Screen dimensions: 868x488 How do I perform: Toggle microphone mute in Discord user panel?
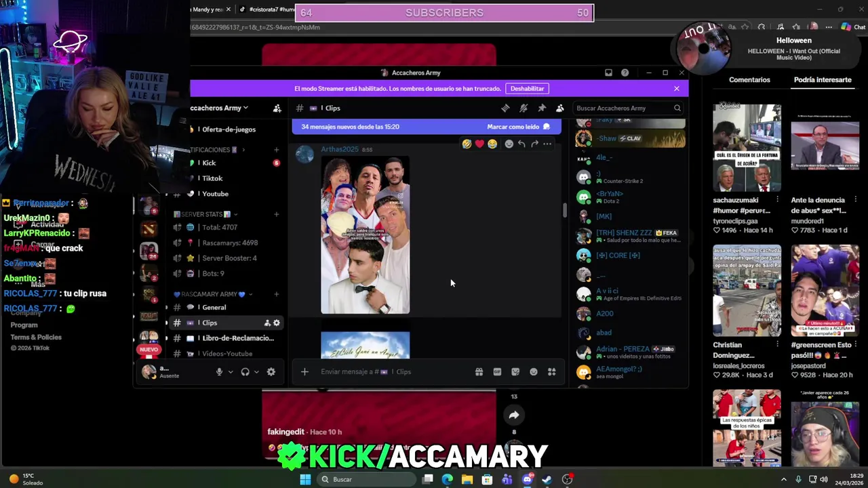pos(219,371)
